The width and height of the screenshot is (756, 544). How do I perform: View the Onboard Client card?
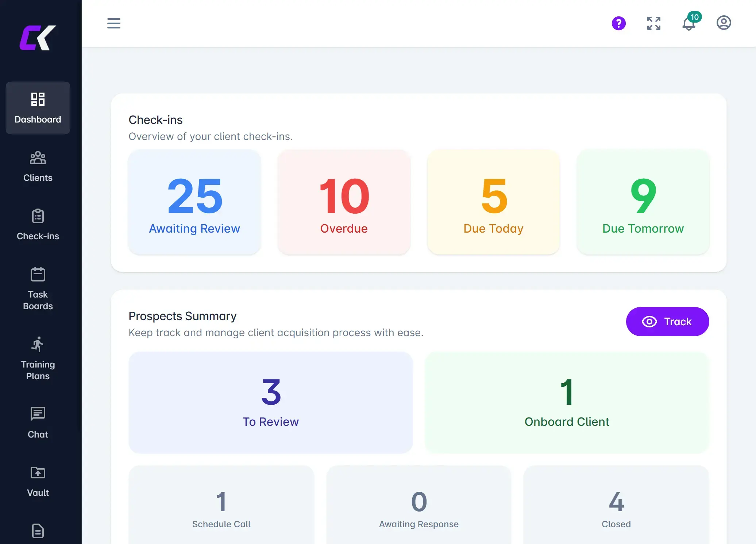point(566,403)
